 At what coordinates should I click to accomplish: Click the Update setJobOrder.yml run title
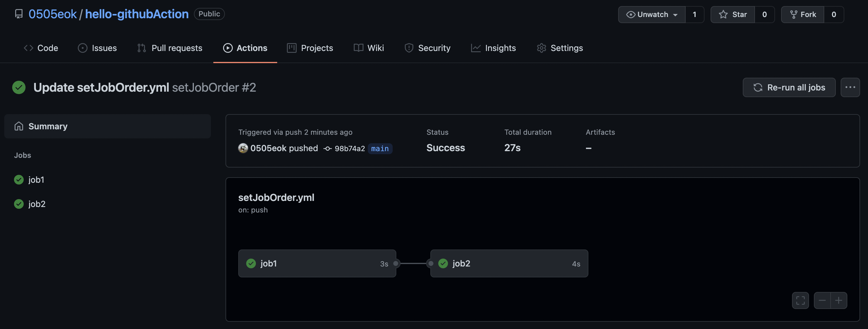coord(101,87)
